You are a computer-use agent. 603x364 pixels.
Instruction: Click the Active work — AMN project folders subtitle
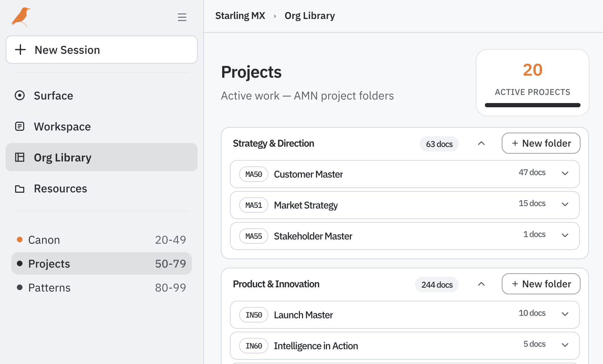(307, 96)
